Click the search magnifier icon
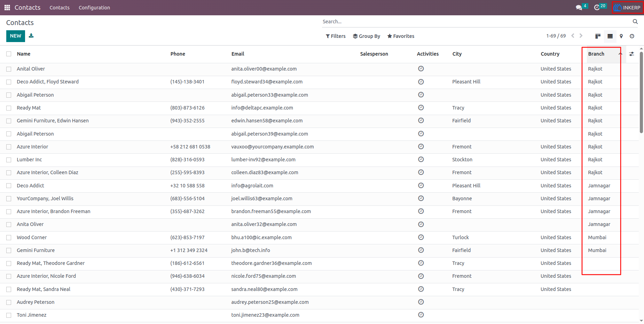This screenshot has width=644, height=324. point(635,22)
